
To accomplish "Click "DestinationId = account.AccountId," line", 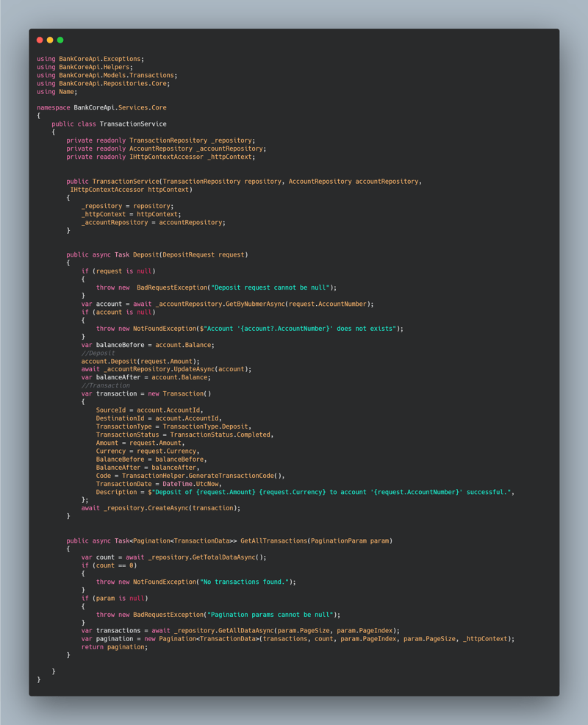I will 159,419.
